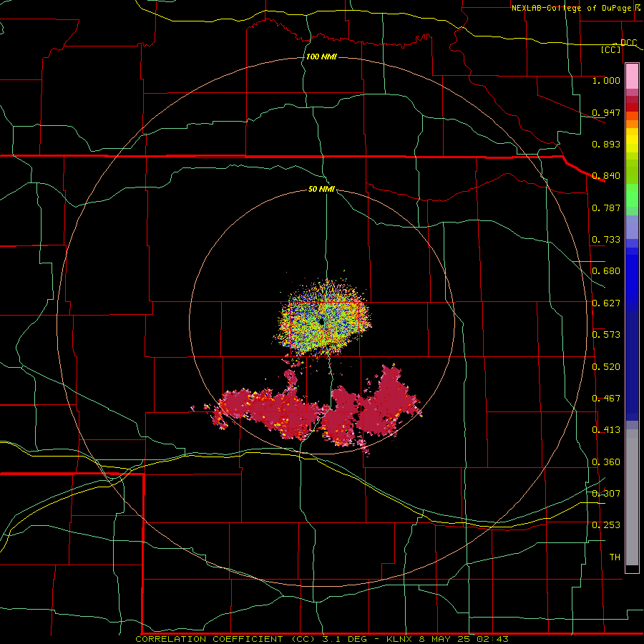The height and width of the screenshot is (644, 644).
Task: Select the 0.573 legend value
Action: pos(606,335)
